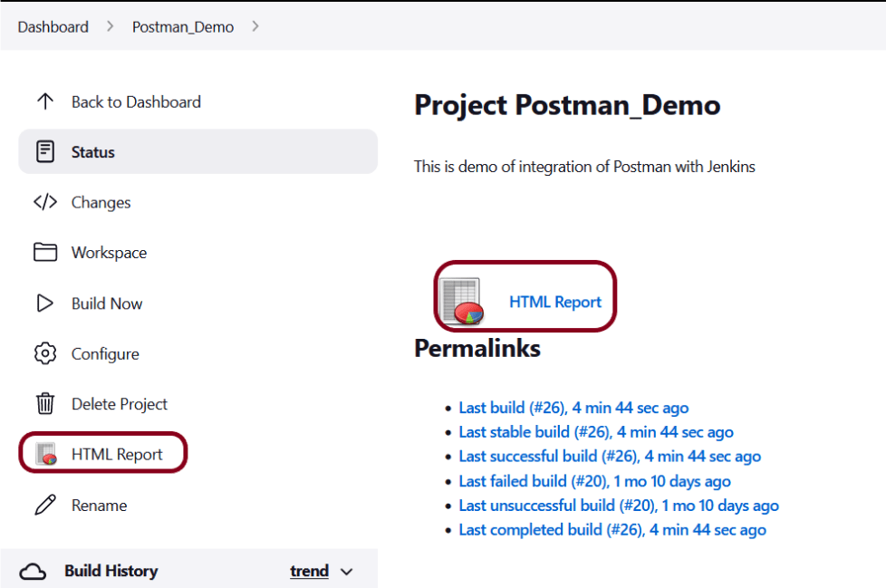Screen dimensions: 886x588
Task: Expand the Build History trend chevron
Action: coord(346,572)
